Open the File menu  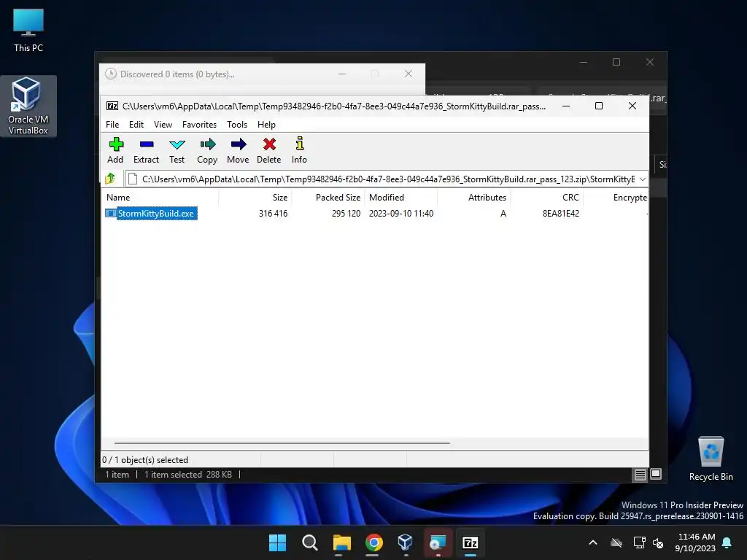tap(112, 124)
